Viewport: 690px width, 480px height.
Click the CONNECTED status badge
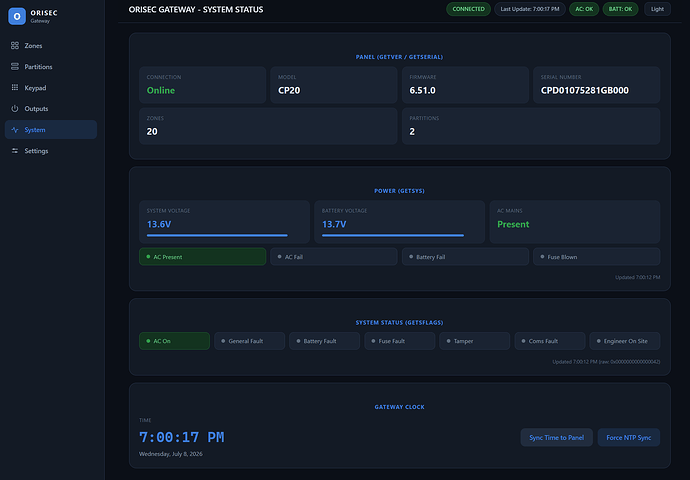click(468, 9)
